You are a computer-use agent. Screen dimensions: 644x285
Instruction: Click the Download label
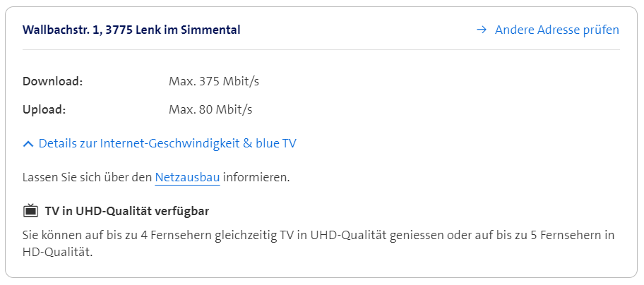tap(52, 81)
